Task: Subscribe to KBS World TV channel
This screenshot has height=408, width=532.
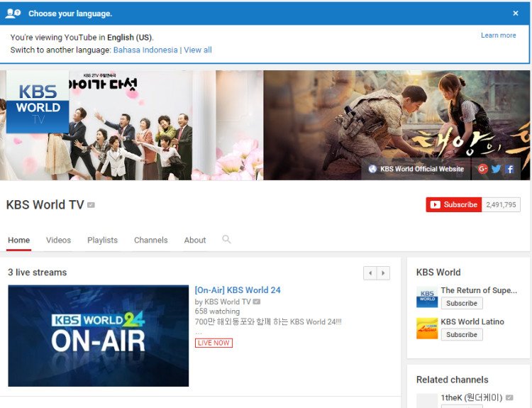Action: (454, 204)
